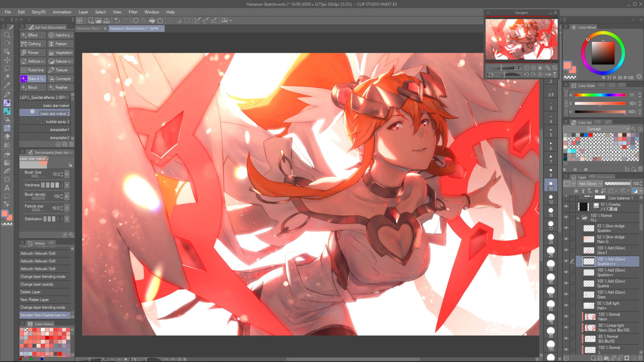Select the Blood decoration category
The width and height of the screenshot is (644, 362).
[x=32, y=87]
